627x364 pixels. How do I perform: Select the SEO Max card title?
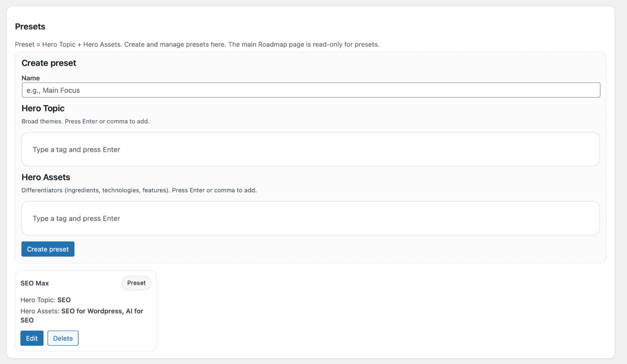pyautogui.click(x=34, y=283)
